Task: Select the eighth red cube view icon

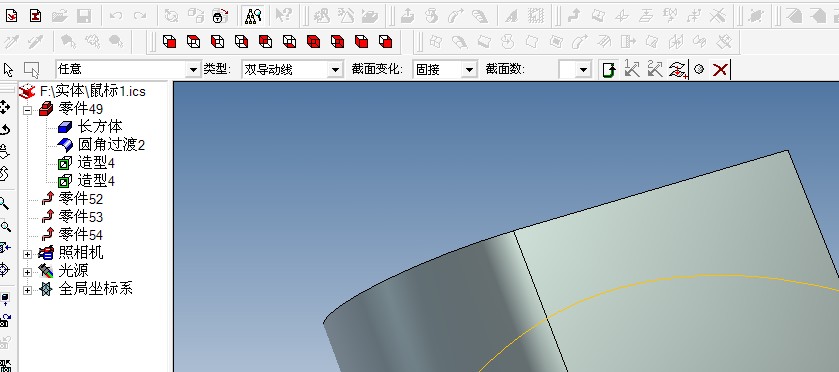Action: tap(337, 41)
